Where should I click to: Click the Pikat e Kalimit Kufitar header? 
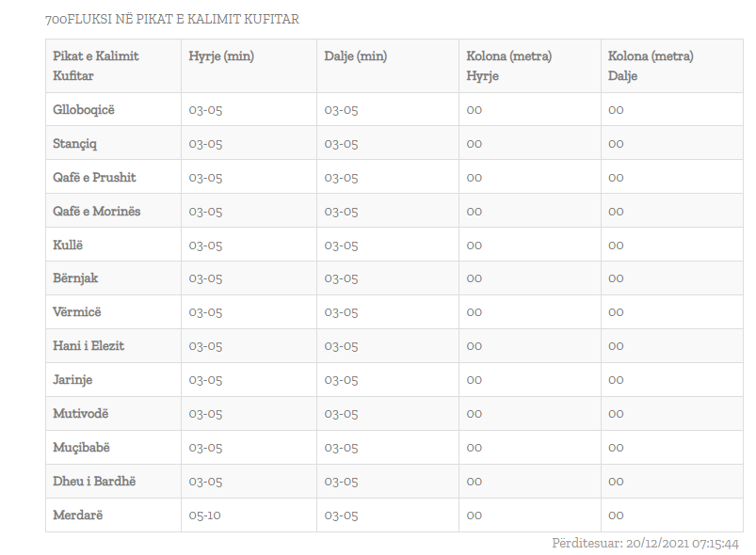[x=95, y=66]
